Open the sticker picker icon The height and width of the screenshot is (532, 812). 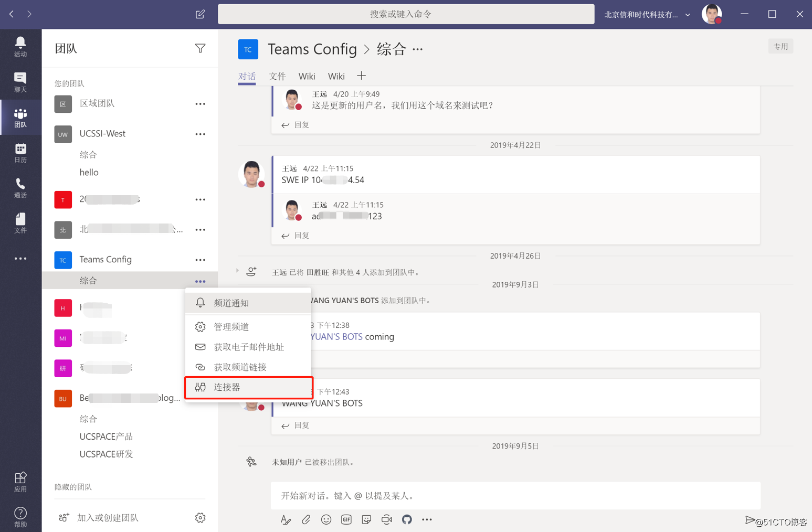point(366,519)
